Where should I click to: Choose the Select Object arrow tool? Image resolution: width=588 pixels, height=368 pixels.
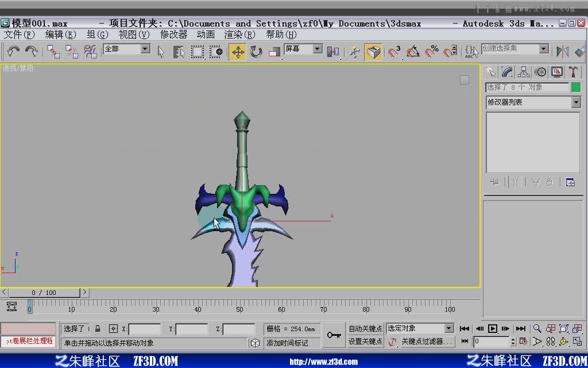(161, 52)
